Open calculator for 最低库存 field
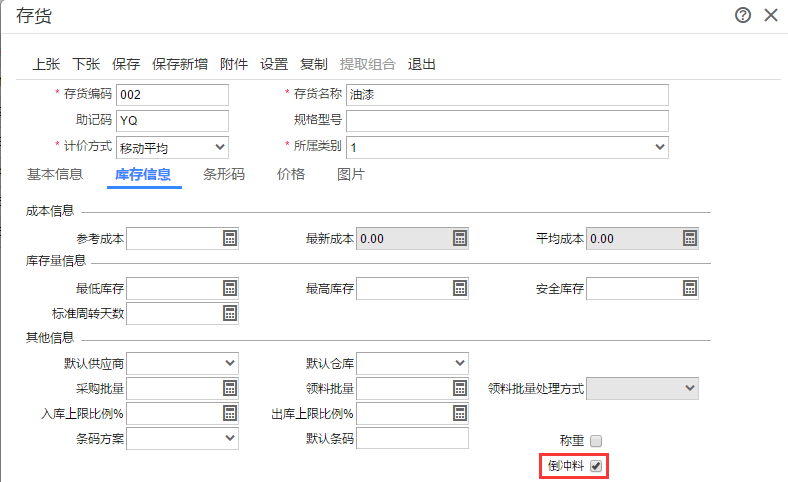788x482 pixels. coord(230,288)
